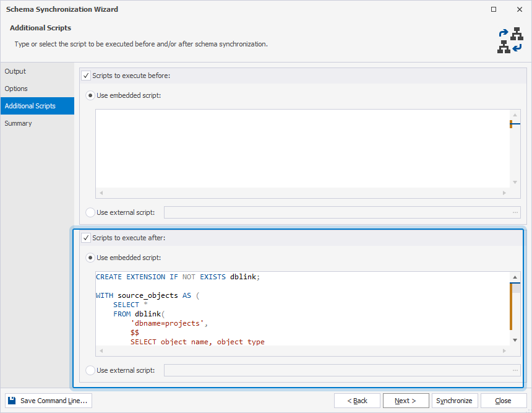The width and height of the screenshot is (532, 413).
Task: Browse for external before-script with ellipsis button
Action: [515, 212]
